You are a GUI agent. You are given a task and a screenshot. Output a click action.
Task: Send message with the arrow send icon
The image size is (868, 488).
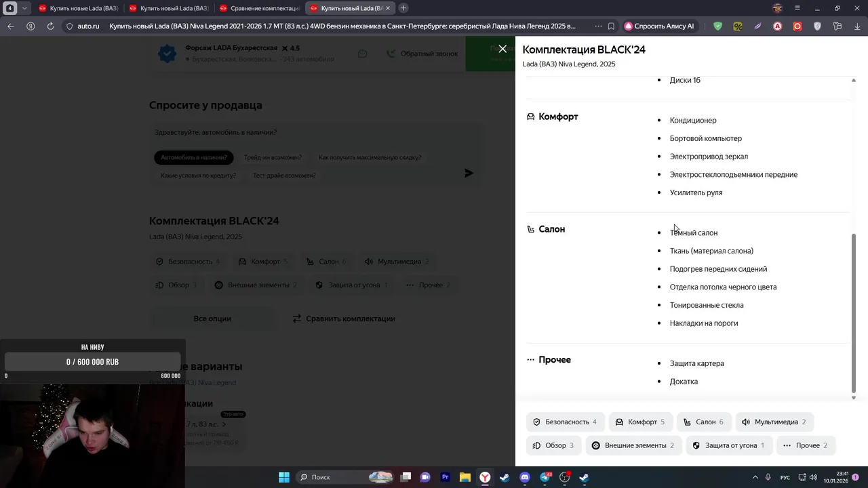point(469,173)
